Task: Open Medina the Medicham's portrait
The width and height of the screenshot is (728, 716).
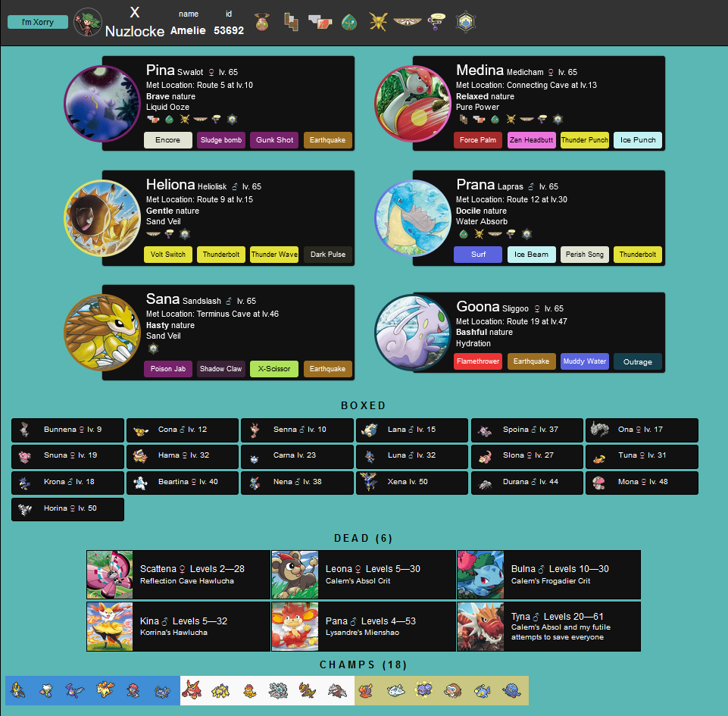Action: [412, 104]
